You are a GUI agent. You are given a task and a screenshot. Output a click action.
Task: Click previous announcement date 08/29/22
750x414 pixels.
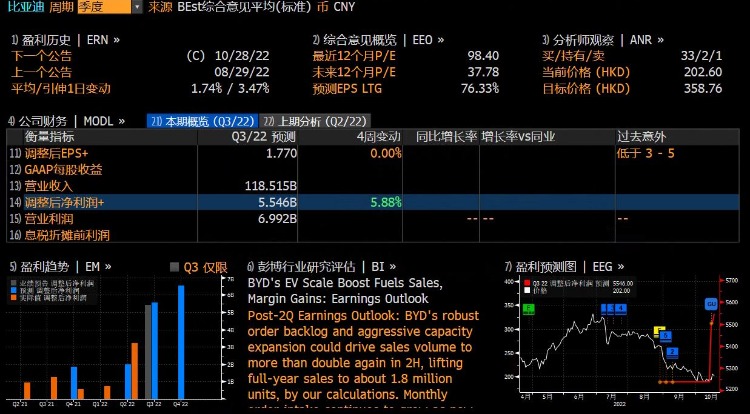point(242,72)
